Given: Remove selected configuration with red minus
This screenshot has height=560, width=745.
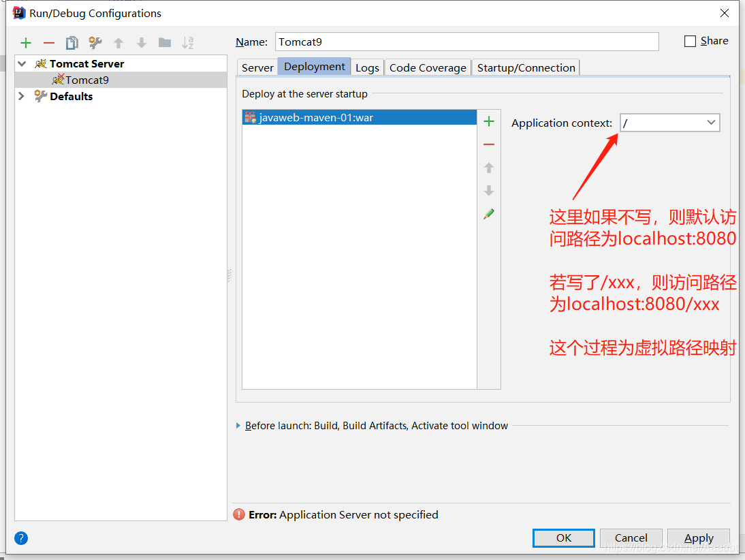Looking at the screenshot, I should point(49,43).
